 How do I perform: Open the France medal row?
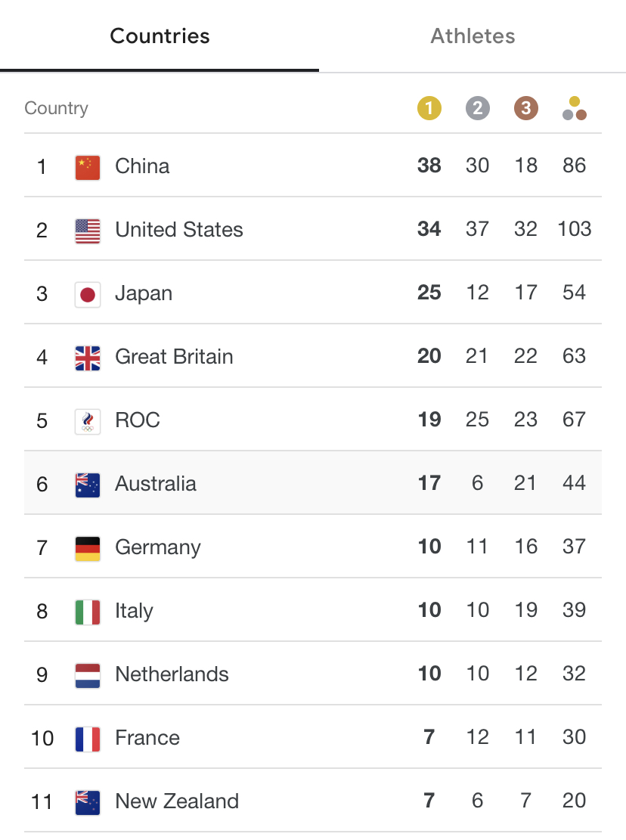click(x=313, y=737)
